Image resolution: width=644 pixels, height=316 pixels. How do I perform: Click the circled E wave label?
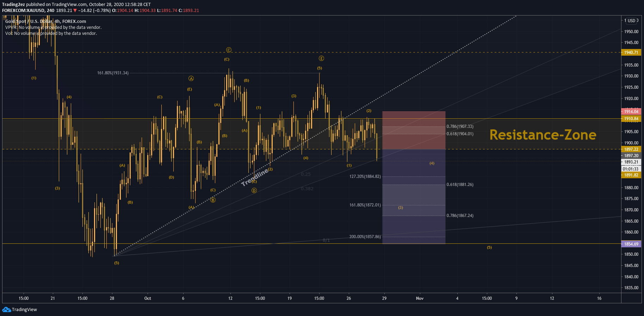tap(321, 58)
